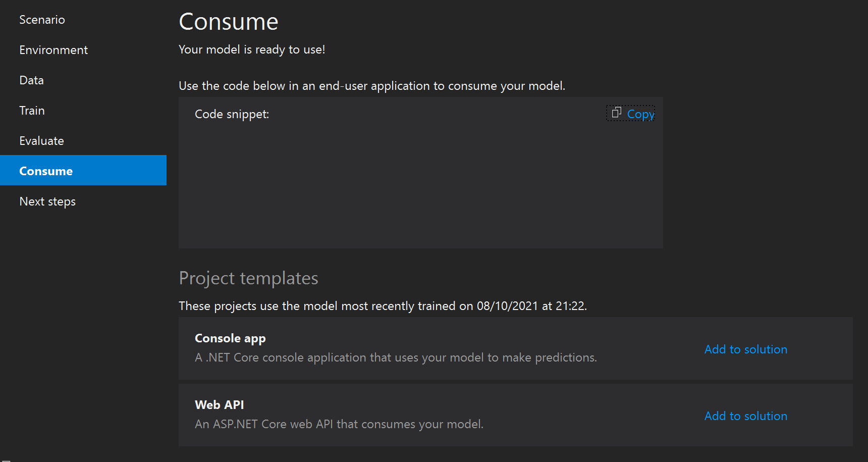868x462 pixels.
Task: Add the Web API template to solution
Action: pyautogui.click(x=745, y=416)
